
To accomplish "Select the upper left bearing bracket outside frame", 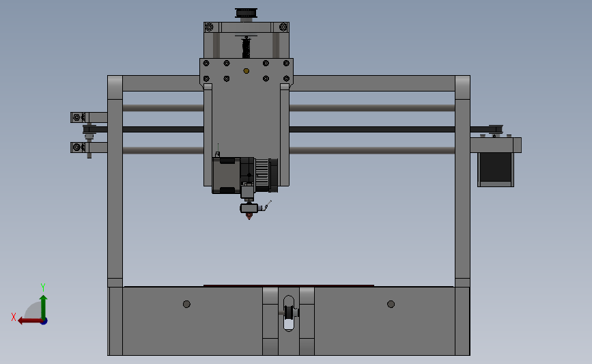I will [x=89, y=117].
